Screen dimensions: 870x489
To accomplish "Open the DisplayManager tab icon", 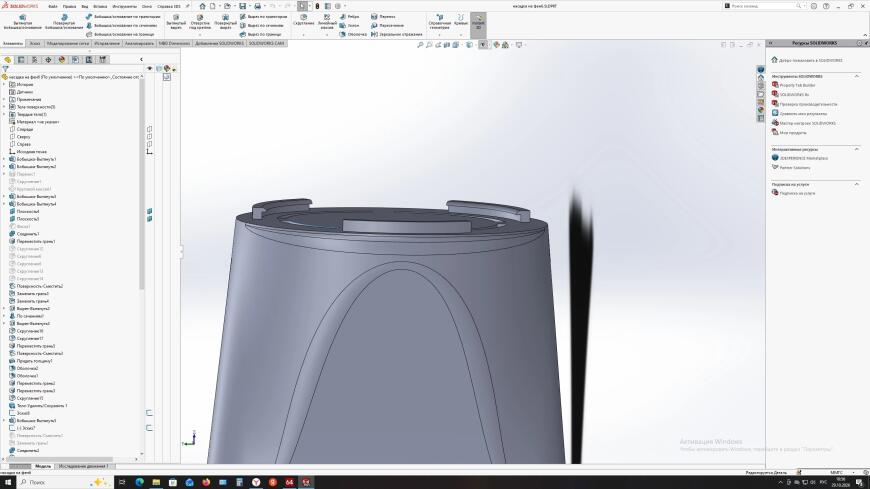I will [62, 59].
